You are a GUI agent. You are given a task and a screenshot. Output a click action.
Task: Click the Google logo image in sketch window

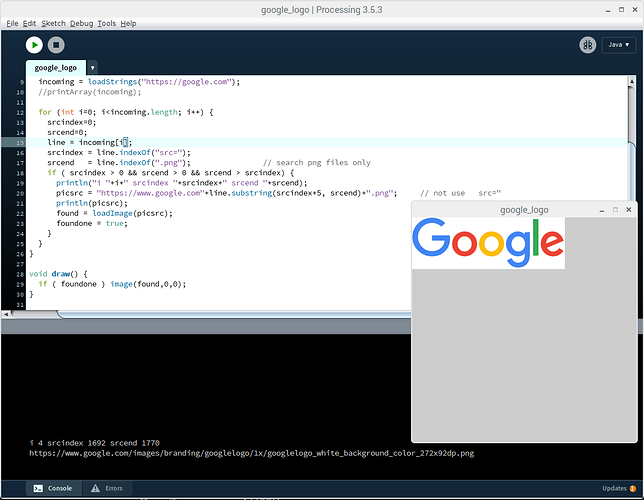(488, 243)
